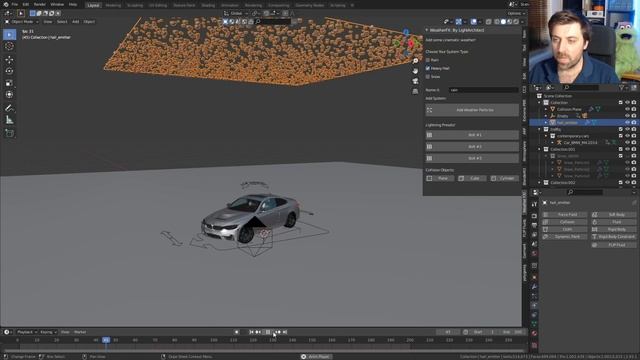Switch to the Sculpting workspace tab
Screen dimensions: 640x360
coord(135,5)
